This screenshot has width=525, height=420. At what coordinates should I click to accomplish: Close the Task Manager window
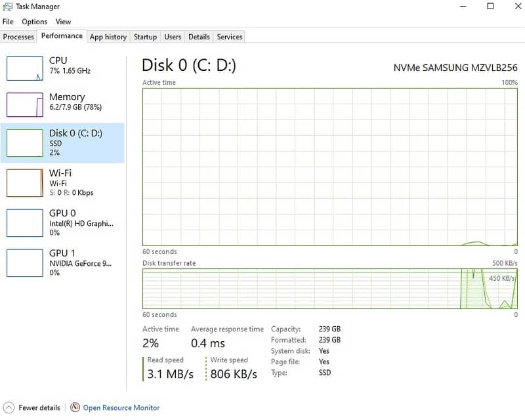[518, 7]
